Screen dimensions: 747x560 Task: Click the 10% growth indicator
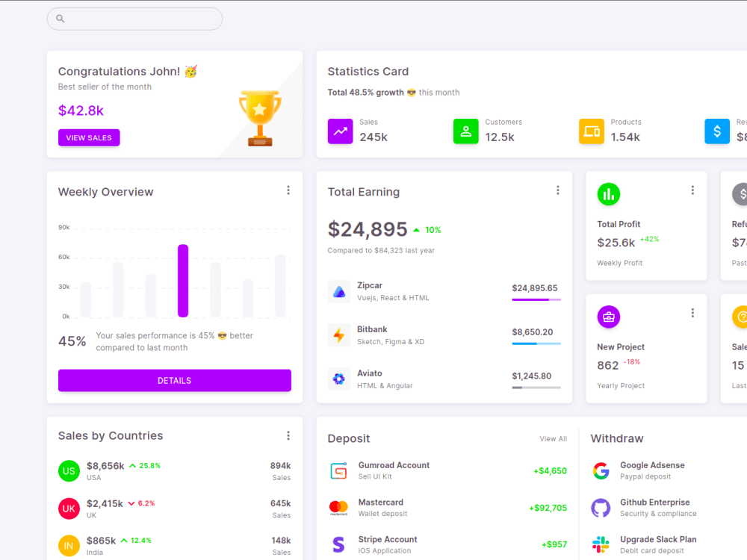click(x=427, y=230)
